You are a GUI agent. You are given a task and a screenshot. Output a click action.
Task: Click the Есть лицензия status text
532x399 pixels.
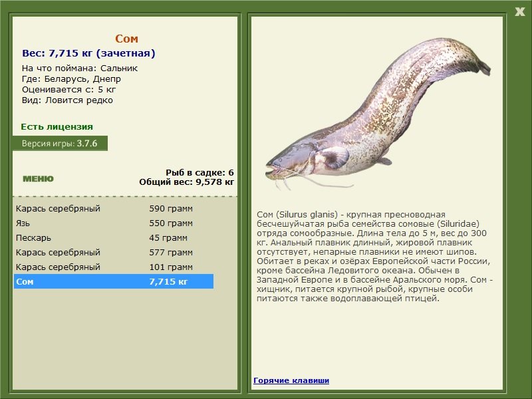[x=57, y=127]
